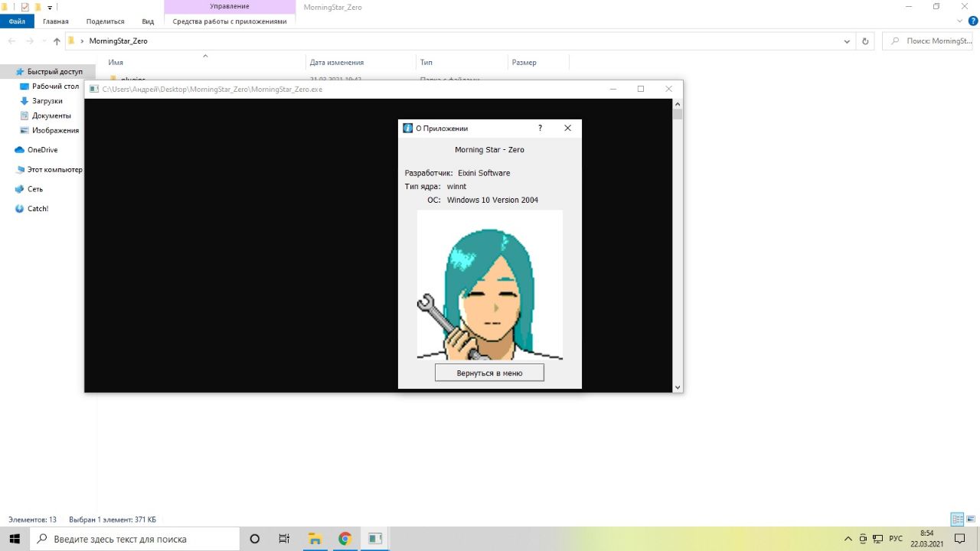Open recent locations dropdown in Explorer
The image size is (980, 551).
[43, 41]
